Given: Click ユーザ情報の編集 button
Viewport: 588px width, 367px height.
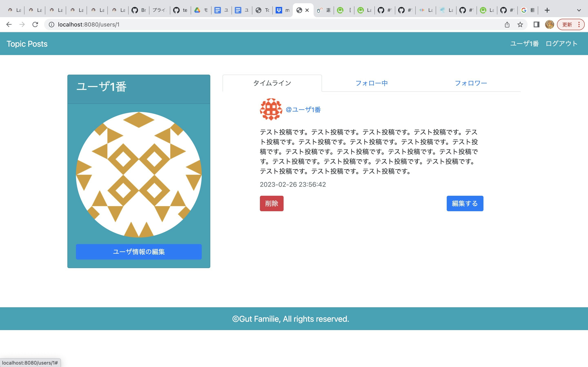Looking at the screenshot, I should [x=139, y=252].
